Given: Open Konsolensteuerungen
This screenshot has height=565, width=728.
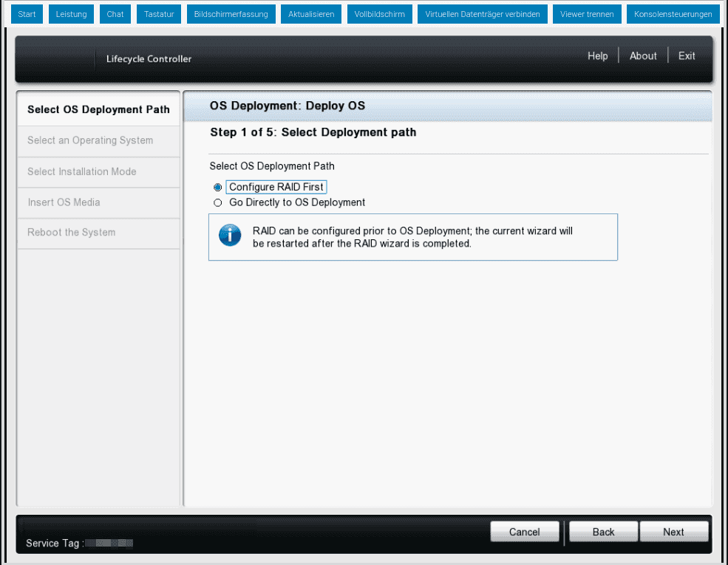Looking at the screenshot, I should (x=673, y=14).
